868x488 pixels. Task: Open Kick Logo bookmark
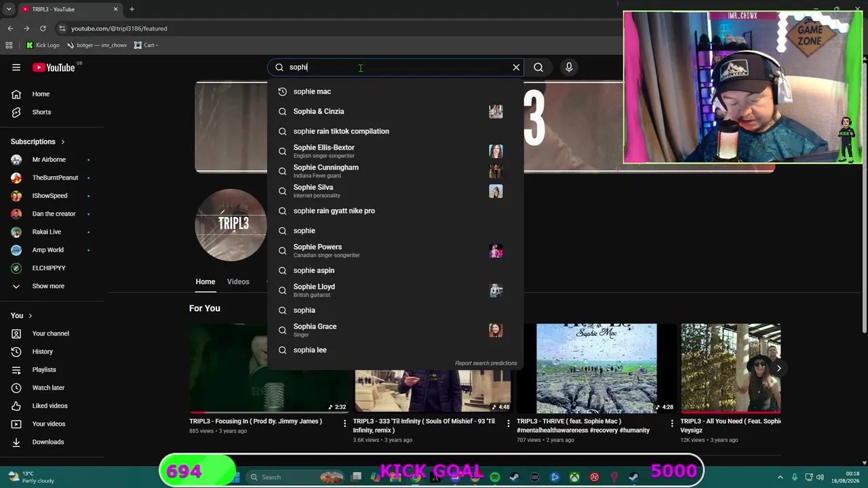(43, 45)
